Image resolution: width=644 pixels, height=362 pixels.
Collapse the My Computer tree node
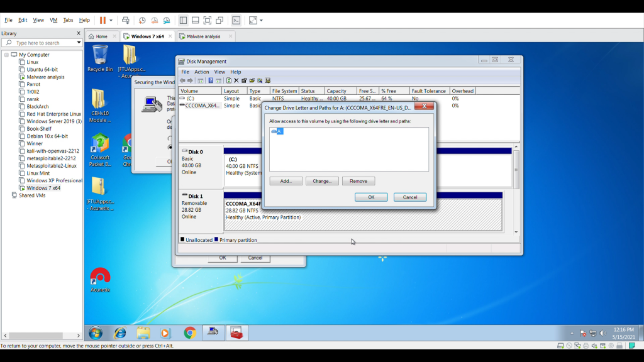tap(6, 55)
